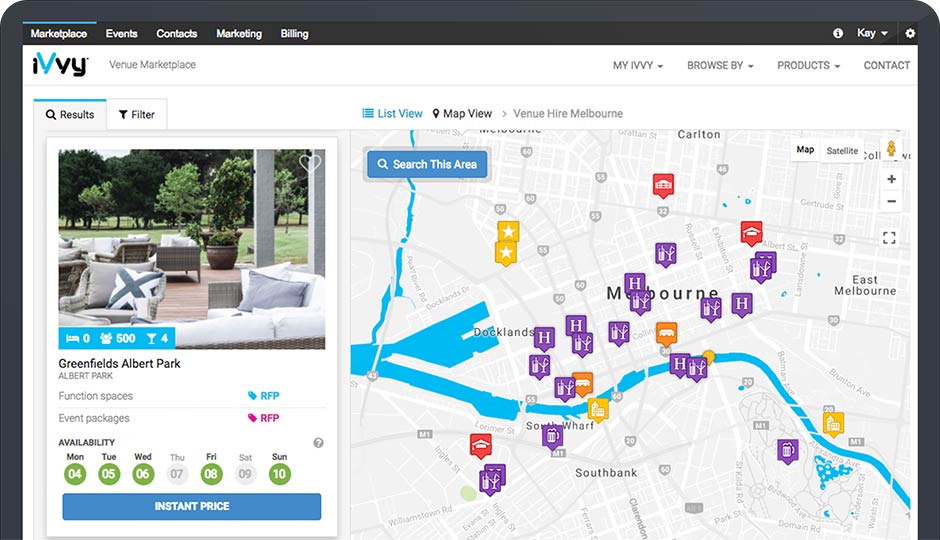Open the BROWSE BY dropdown
This screenshot has width=940, height=540.
pyautogui.click(x=720, y=65)
